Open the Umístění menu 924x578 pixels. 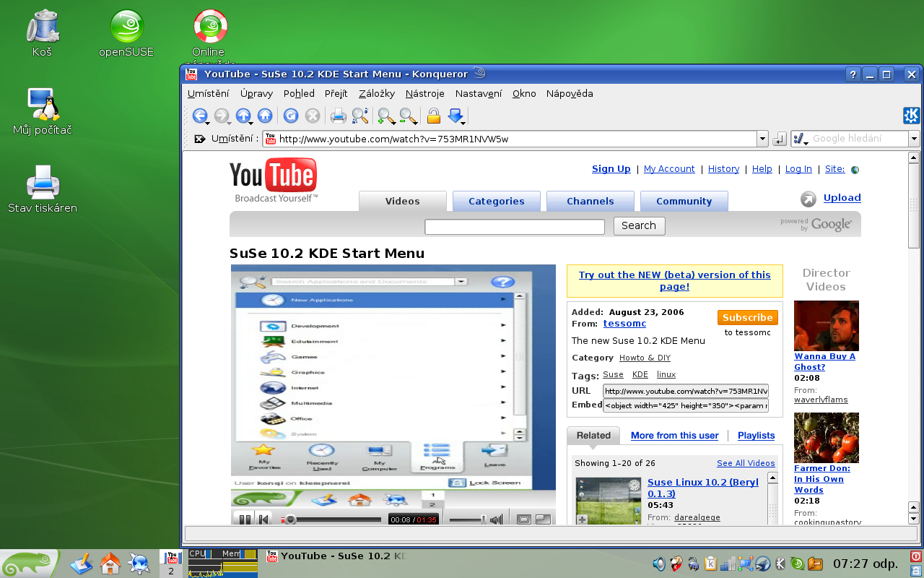[x=209, y=93]
